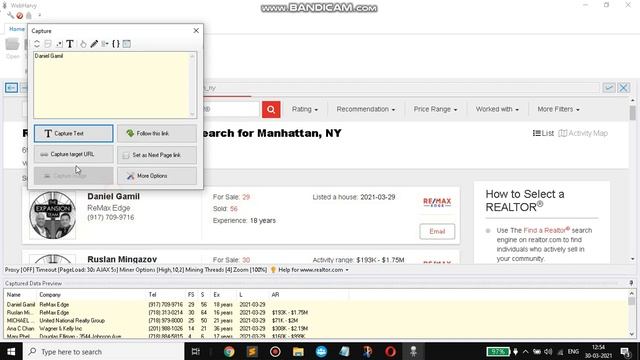Open Google Chrome from the taskbar
The height and width of the screenshot is (360, 640).
[229, 351]
